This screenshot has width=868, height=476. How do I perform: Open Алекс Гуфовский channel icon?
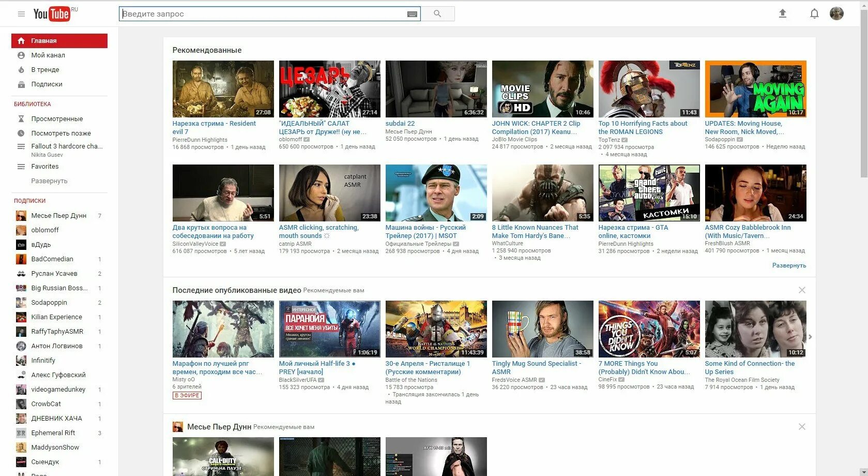point(21,375)
